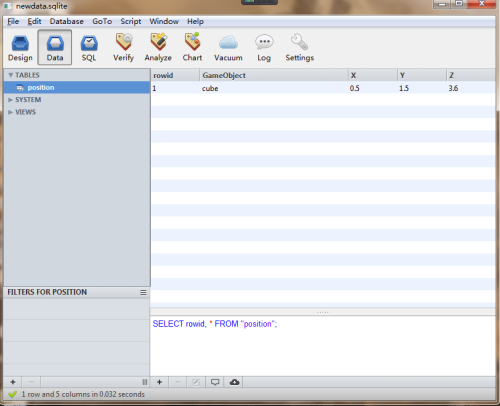Viewport: 500px width, 406px height.
Task: Sort by the GameObject column header
Action: (274, 75)
